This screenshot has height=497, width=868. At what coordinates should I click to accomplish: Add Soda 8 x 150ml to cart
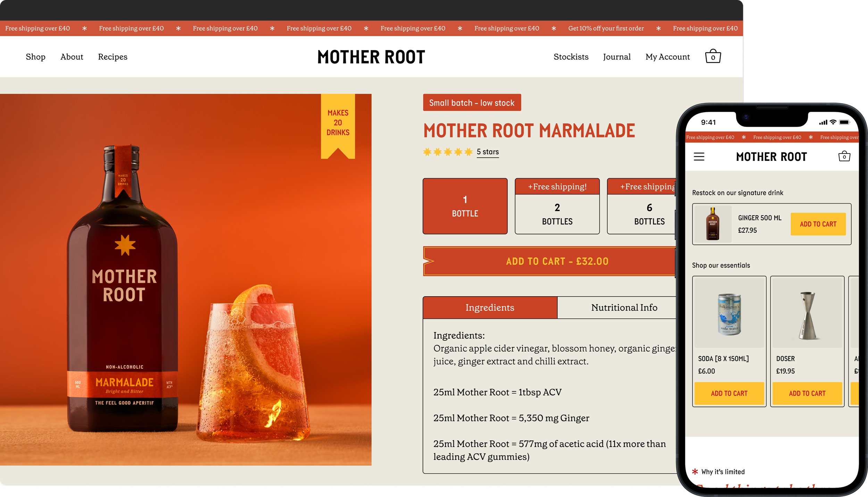(729, 393)
